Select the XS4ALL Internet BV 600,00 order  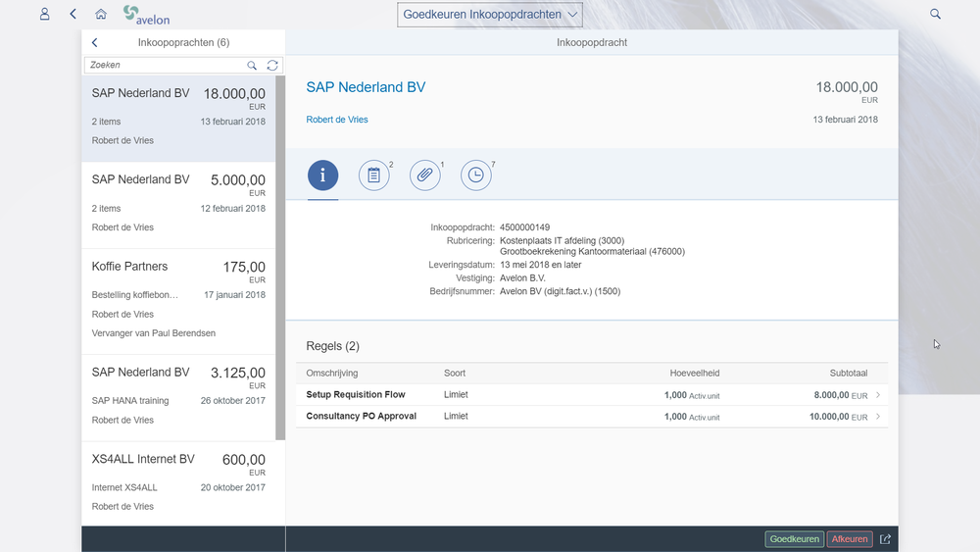178,484
